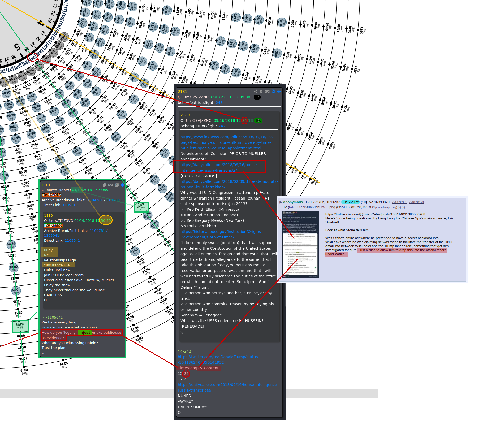
Task: Click the >>242 quote reference
Action: click(184, 351)
